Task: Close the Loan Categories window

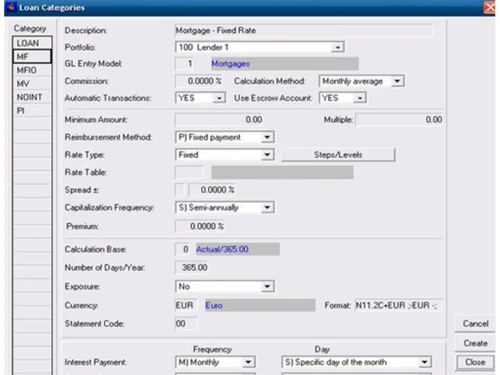Action: (490, 7)
